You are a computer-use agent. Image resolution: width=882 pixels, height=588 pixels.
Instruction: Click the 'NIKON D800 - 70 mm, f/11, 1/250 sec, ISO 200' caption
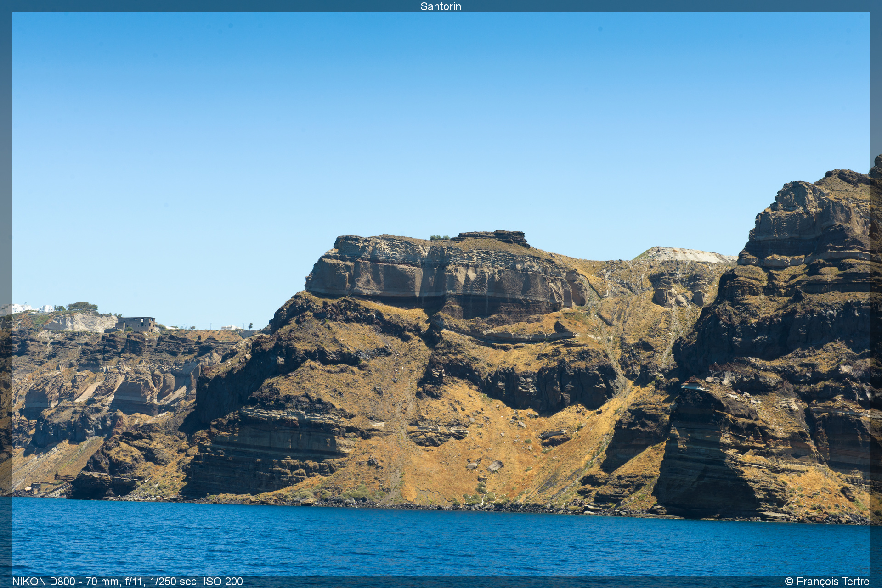click(127, 582)
